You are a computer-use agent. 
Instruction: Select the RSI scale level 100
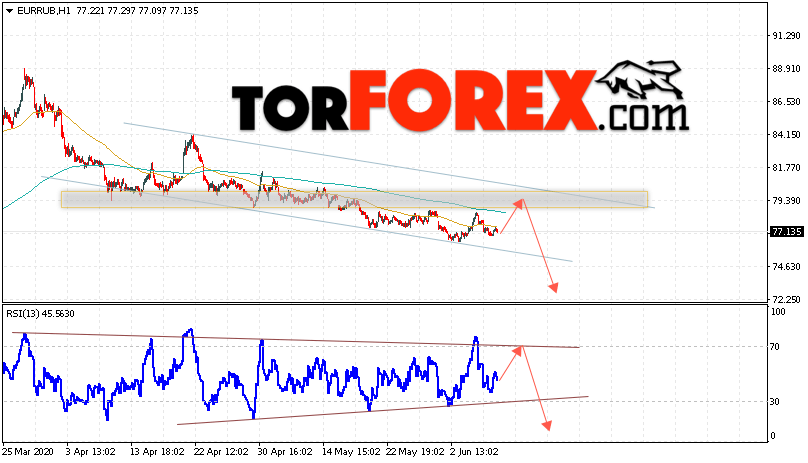(778, 311)
